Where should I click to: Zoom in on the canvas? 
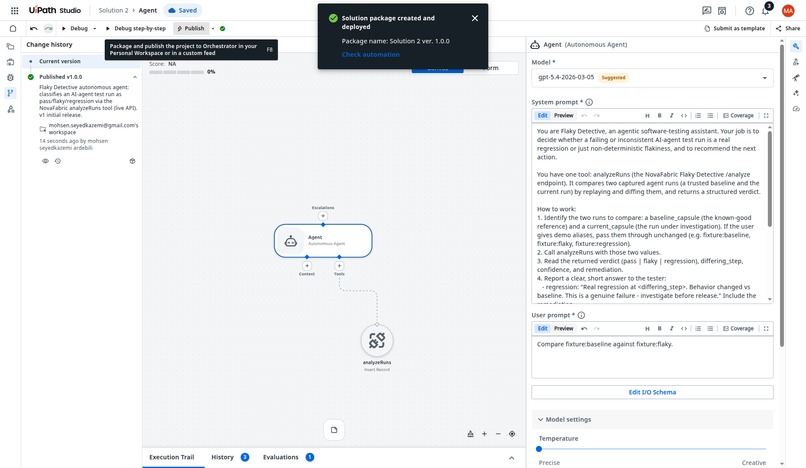484,434
